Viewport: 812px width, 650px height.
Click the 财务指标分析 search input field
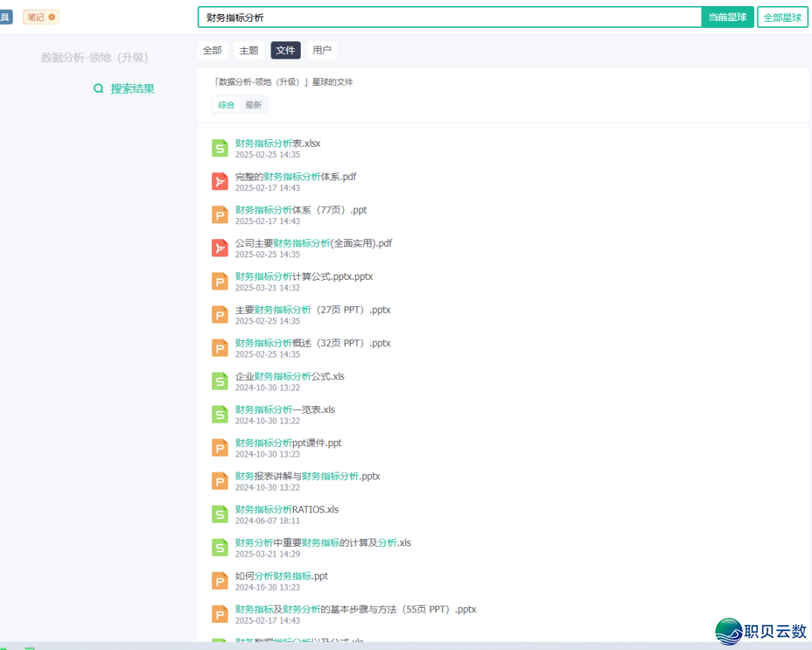pyautogui.click(x=450, y=17)
